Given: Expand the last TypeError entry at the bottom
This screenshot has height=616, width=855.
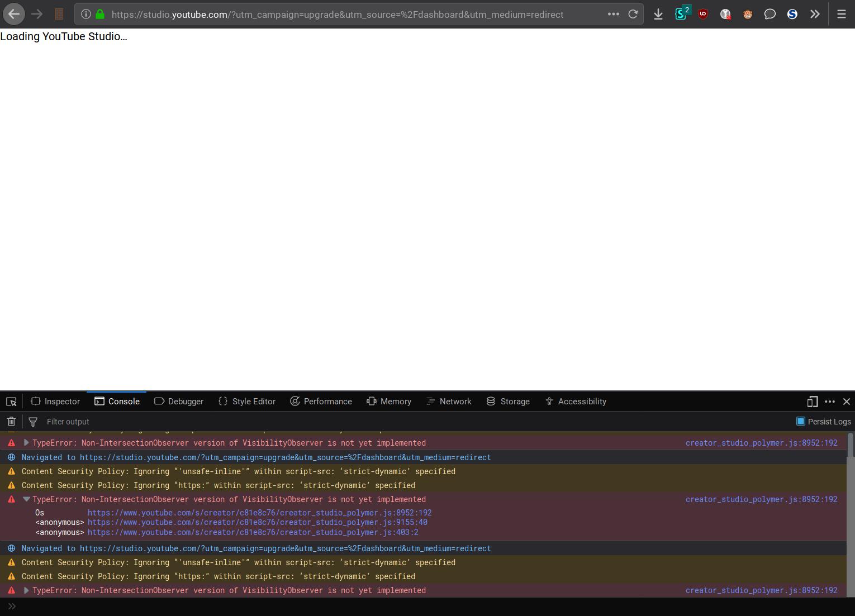Looking at the screenshot, I should pos(26,590).
